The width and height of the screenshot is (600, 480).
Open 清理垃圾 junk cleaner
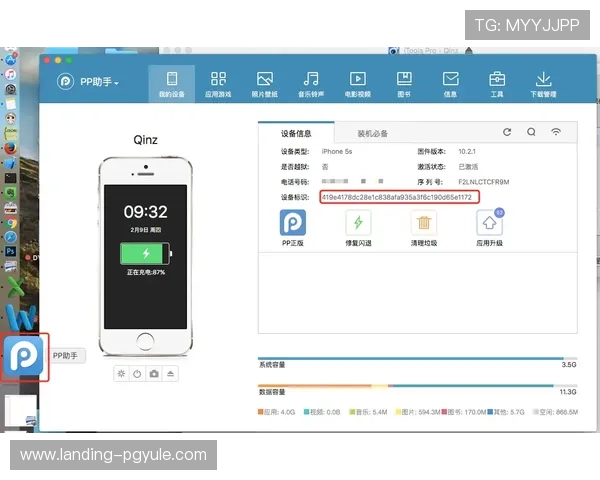424,223
